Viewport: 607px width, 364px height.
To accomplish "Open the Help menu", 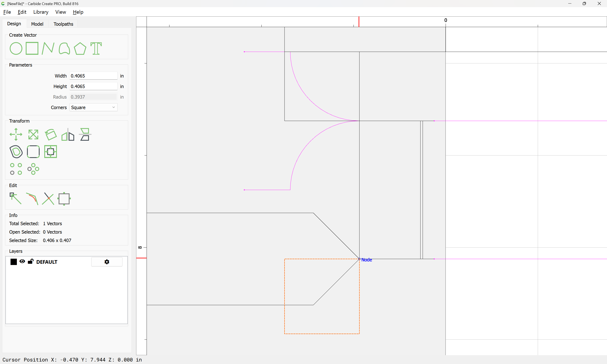I will pyautogui.click(x=78, y=12).
